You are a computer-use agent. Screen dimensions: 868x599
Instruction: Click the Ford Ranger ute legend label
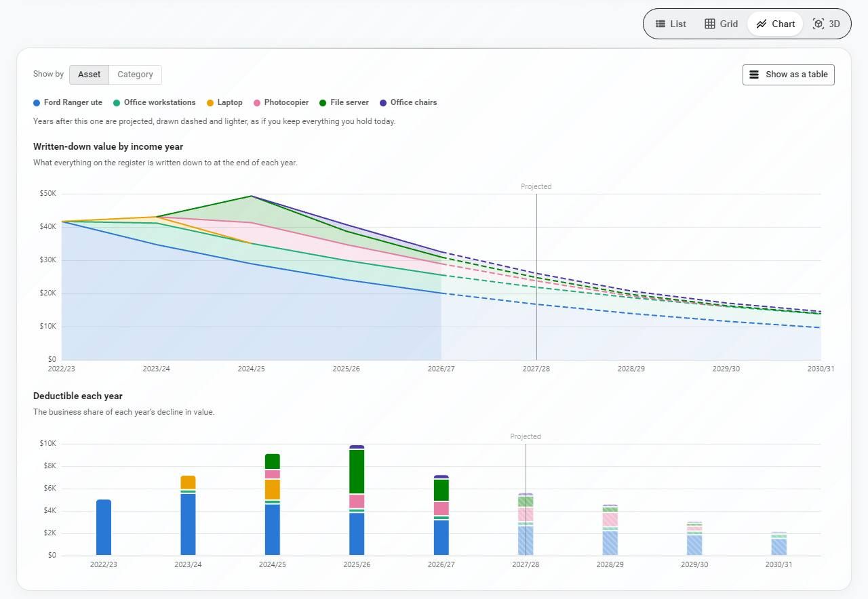pyautogui.click(x=73, y=102)
